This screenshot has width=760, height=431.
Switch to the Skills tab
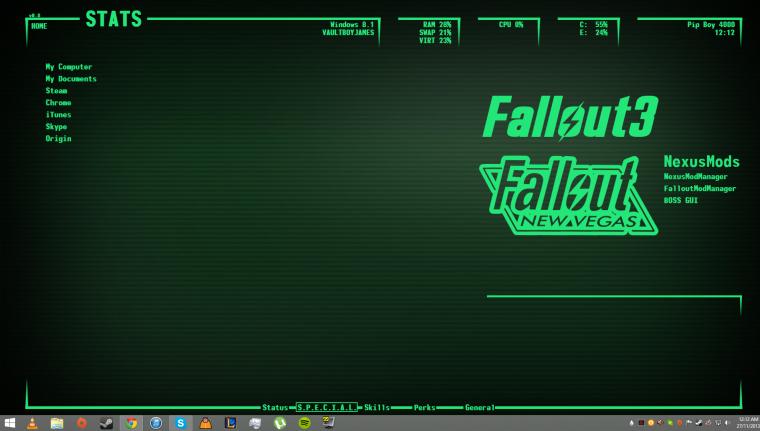click(x=377, y=407)
